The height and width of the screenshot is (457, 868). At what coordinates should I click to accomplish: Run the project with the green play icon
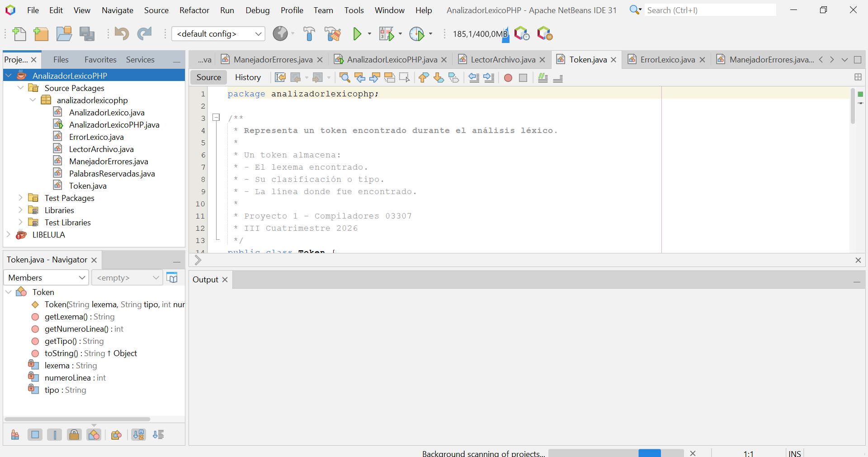357,34
